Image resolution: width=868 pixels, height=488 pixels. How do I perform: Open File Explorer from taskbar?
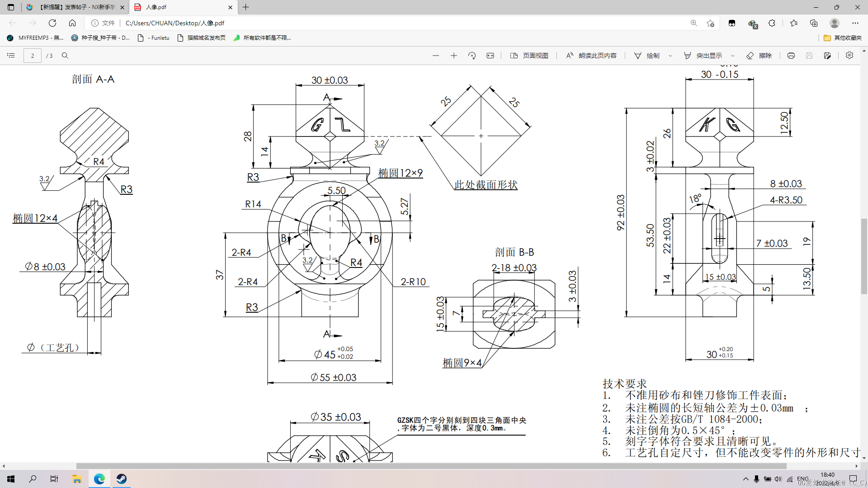[x=77, y=479]
